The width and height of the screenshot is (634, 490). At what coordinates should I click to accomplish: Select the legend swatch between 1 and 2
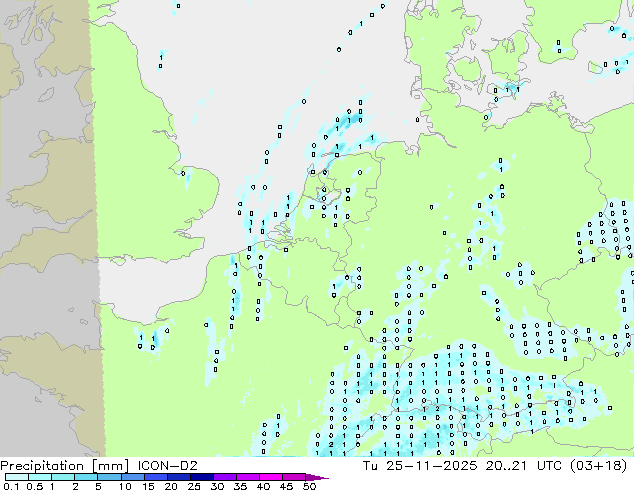point(63,477)
